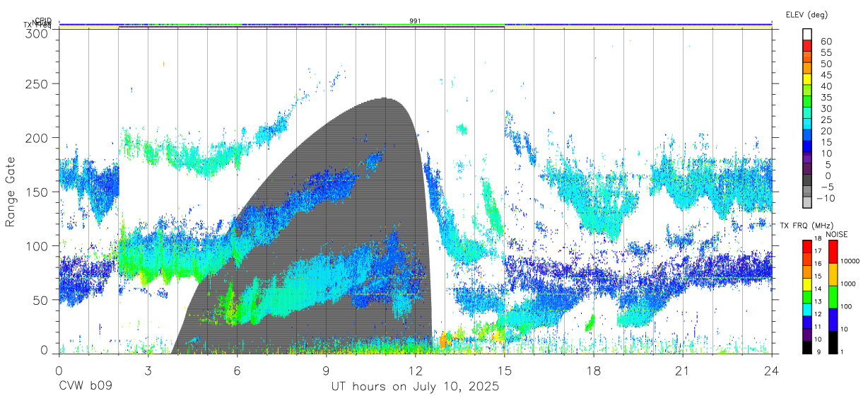Click the 'TX FRQ (MHz)' legend title
The height and width of the screenshot is (401, 868).
807,226
